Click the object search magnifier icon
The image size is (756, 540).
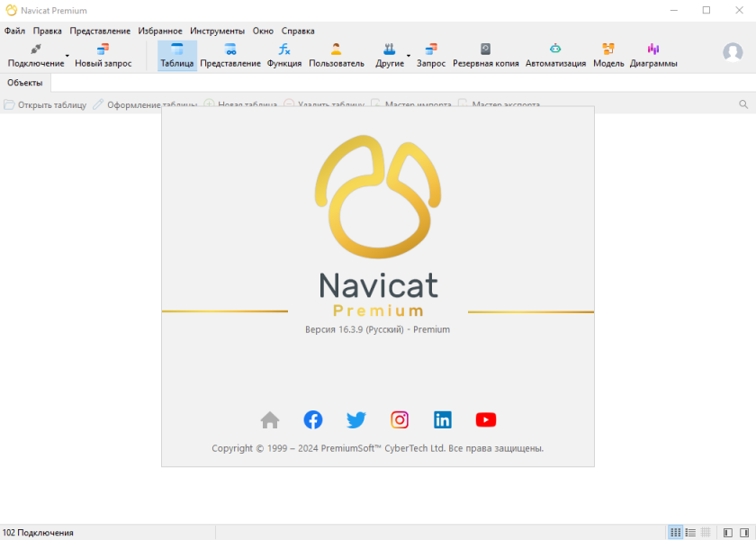(x=743, y=104)
